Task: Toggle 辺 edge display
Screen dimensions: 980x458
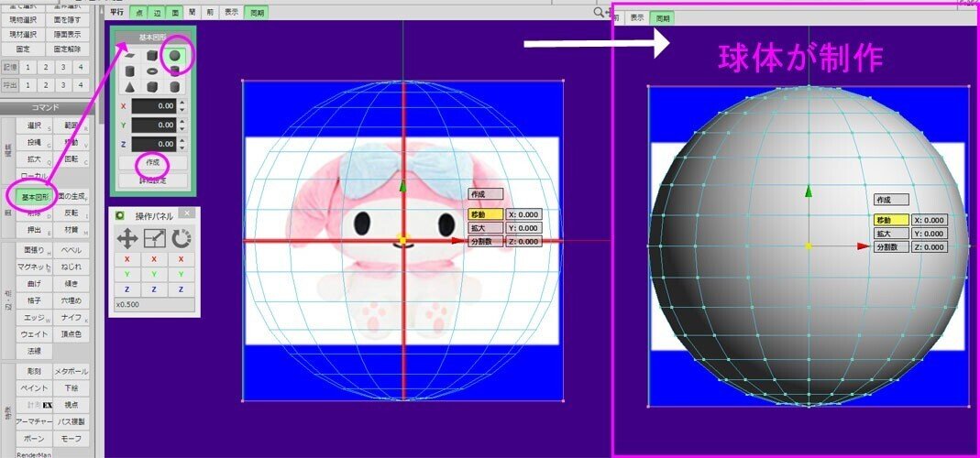Action: tap(156, 12)
